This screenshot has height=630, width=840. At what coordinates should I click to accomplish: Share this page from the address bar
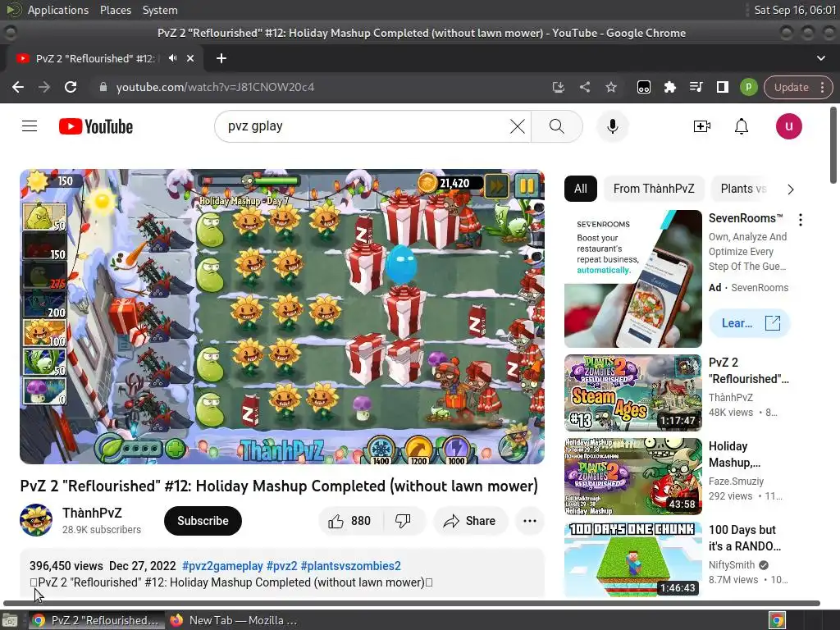pyautogui.click(x=584, y=87)
